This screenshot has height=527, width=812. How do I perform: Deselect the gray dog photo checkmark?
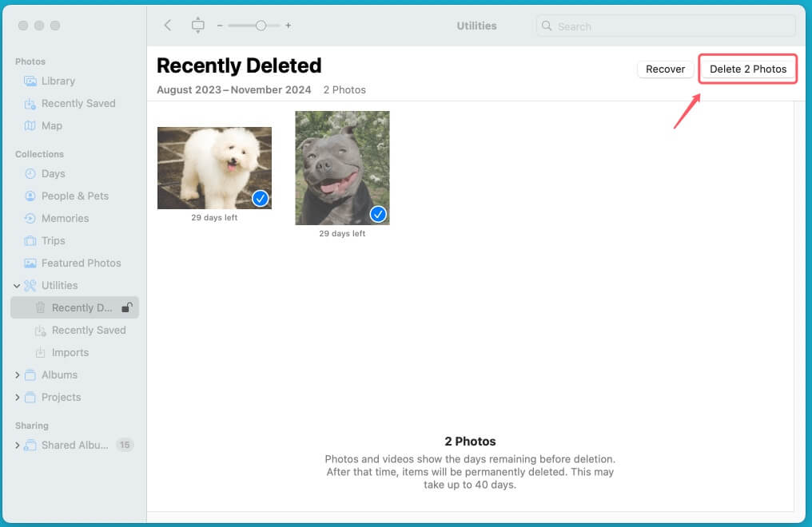pyautogui.click(x=378, y=214)
